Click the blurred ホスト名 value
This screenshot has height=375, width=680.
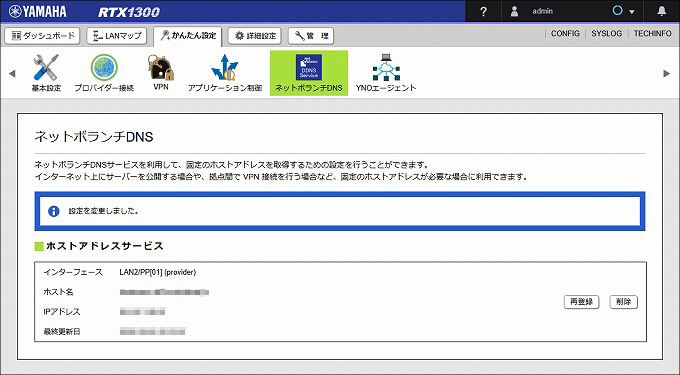click(x=164, y=292)
